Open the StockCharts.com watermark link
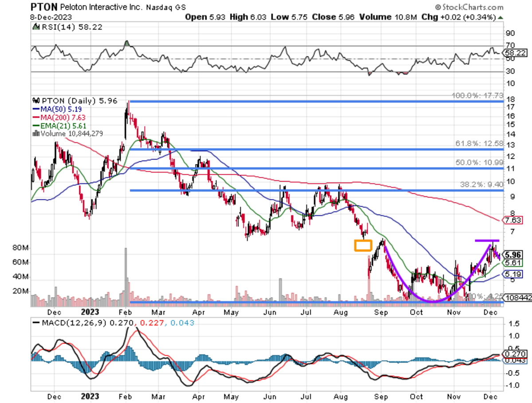Image resolution: width=532 pixels, height=403 pixels. point(472,7)
